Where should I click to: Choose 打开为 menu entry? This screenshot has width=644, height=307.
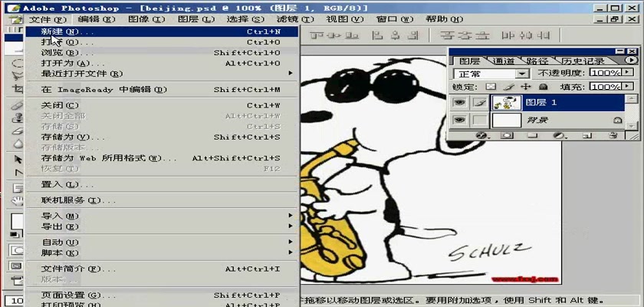162,63
